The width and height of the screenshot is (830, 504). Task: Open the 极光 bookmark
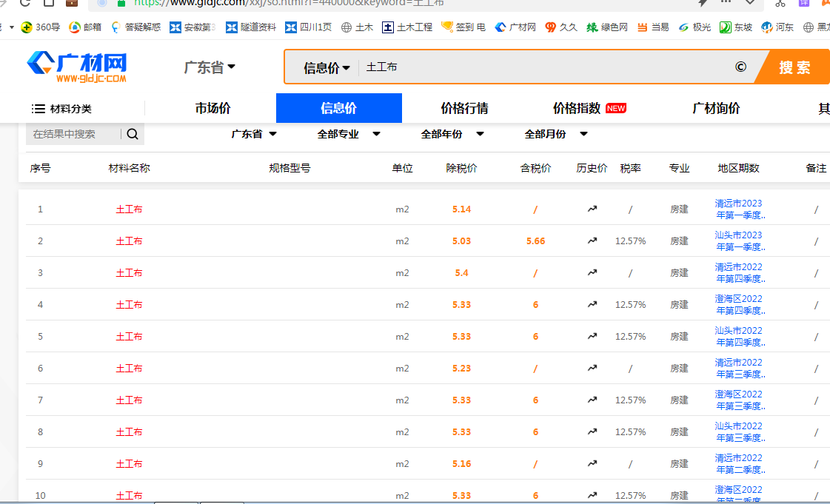pos(695,27)
